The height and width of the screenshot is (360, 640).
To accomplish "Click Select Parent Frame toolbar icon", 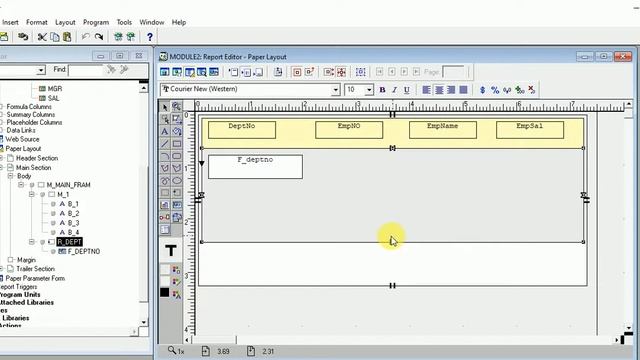I will pos(360,72).
